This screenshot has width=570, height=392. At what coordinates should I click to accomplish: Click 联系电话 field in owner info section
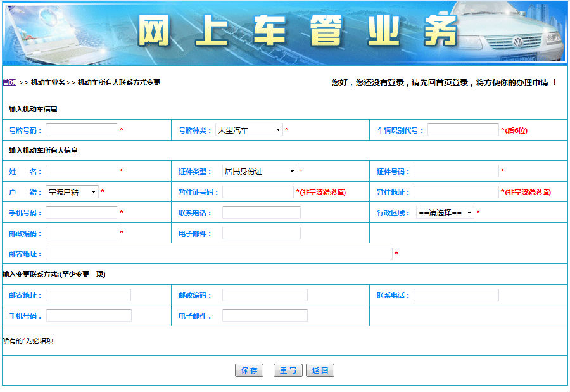261,213
